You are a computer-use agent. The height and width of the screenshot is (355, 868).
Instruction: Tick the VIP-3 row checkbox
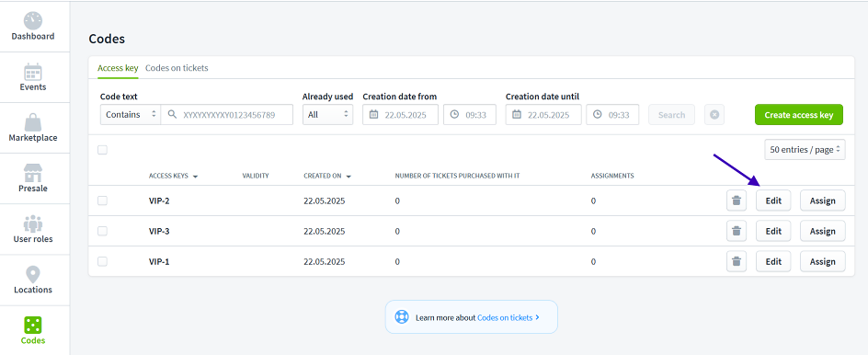pos(102,231)
